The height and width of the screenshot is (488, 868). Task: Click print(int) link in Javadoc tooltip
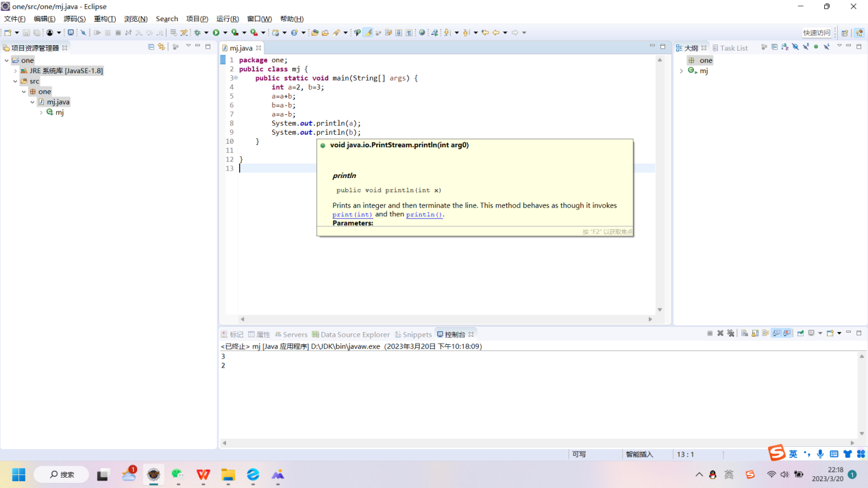tap(352, 214)
